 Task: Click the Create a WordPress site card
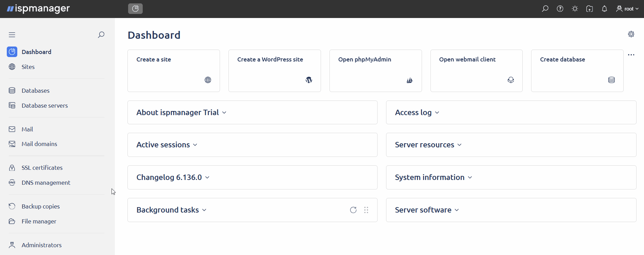coord(275,71)
